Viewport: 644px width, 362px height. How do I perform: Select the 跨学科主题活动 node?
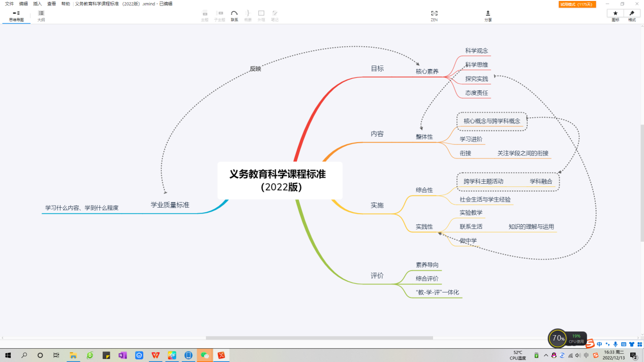click(x=483, y=181)
